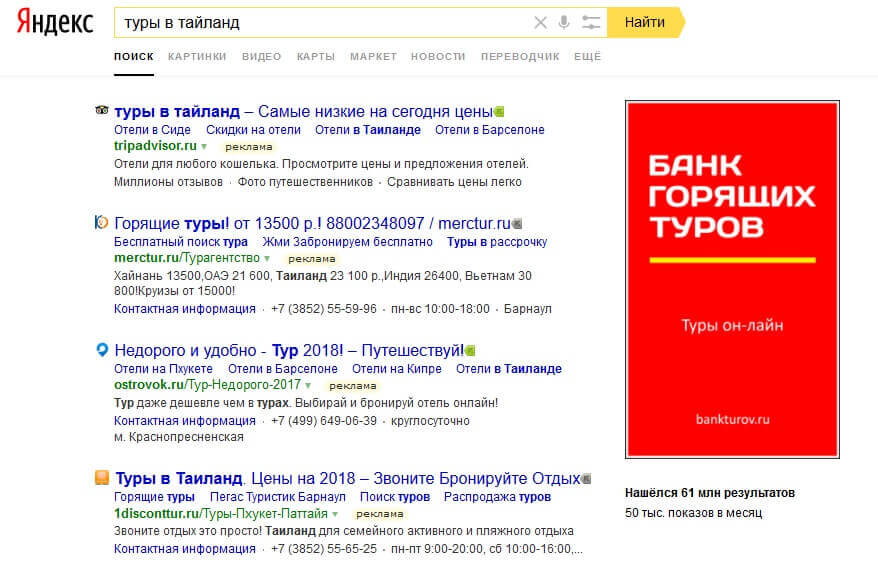Follow the 'Отели в Сиде' sitelink

(152, 130)
